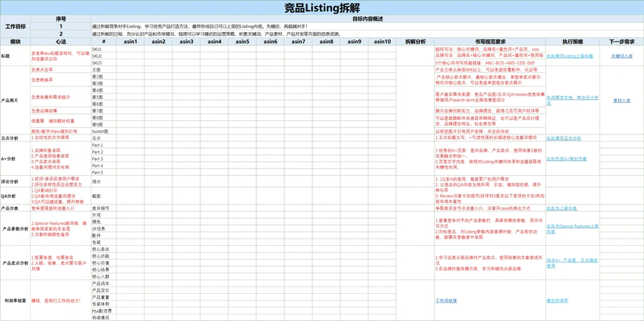
Task: Select the asin8 column header
Action: (326, 41)
